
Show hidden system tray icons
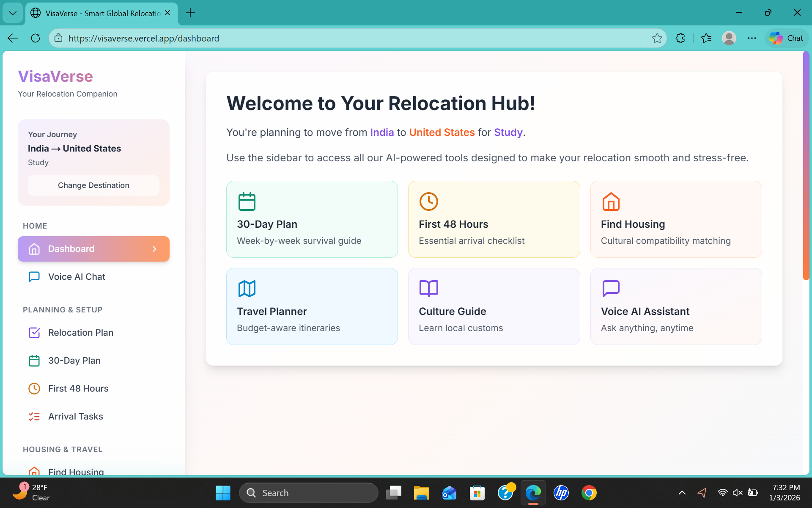[682, 493]
